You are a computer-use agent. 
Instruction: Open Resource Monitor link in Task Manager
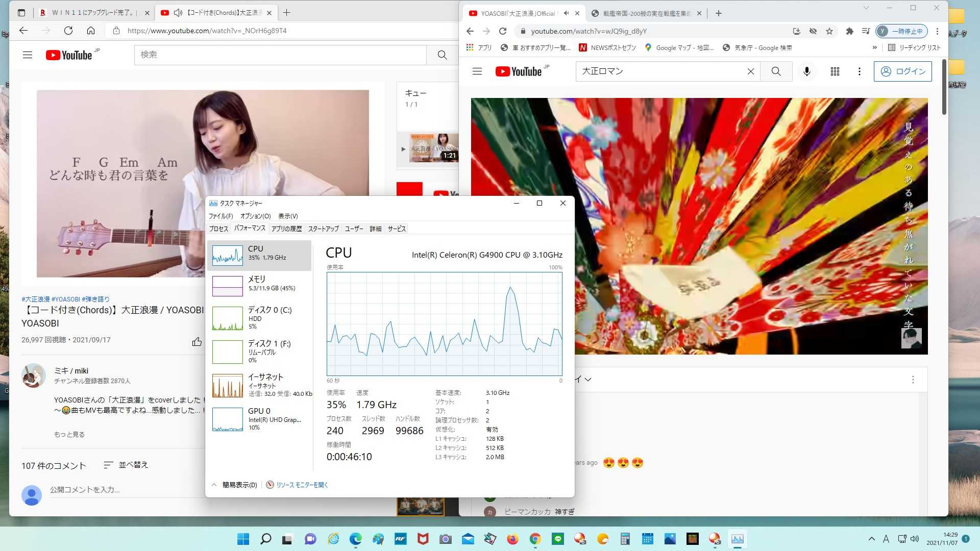click(x=302, y=485)
